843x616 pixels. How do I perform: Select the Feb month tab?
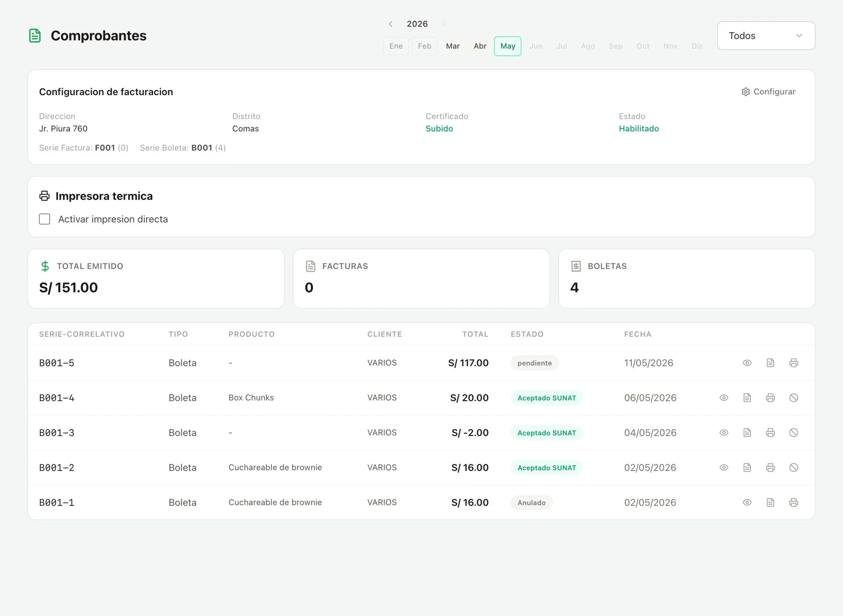pyautogui.click(x=425, y=46)
